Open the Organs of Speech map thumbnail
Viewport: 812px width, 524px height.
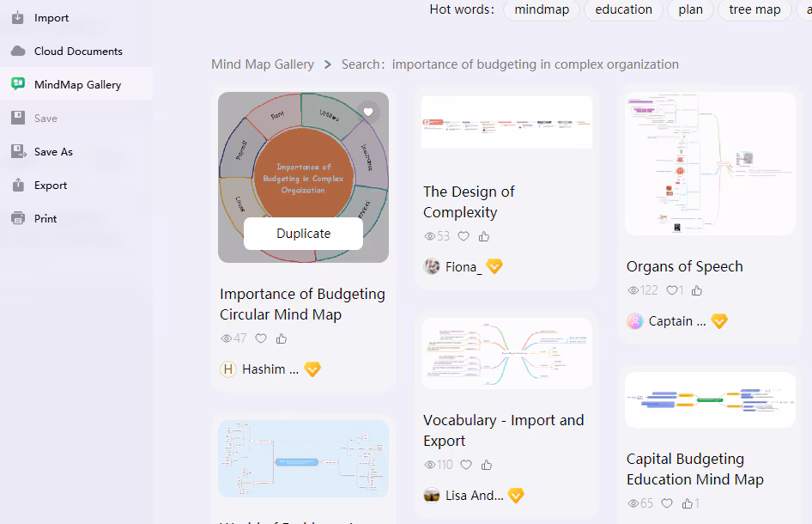[x=710, y=163]
